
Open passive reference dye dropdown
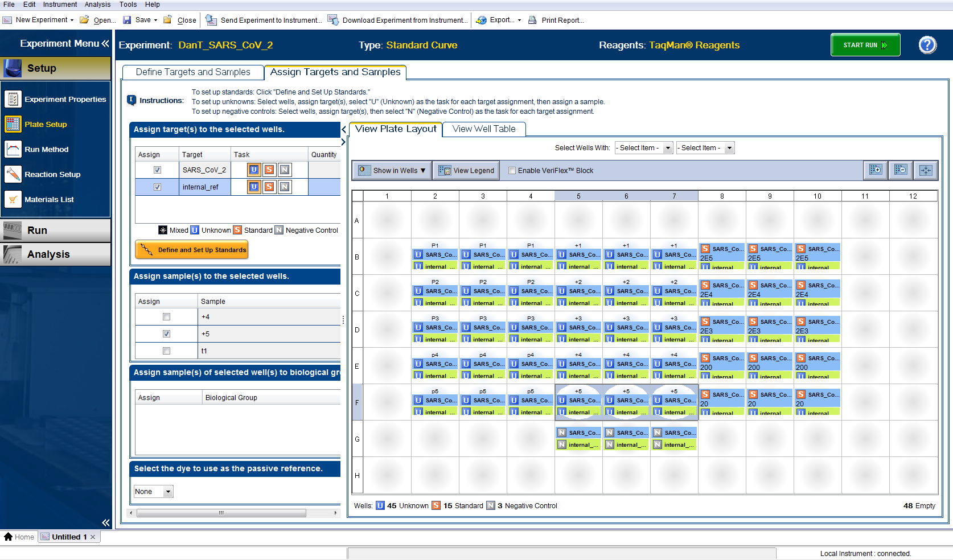153,492
